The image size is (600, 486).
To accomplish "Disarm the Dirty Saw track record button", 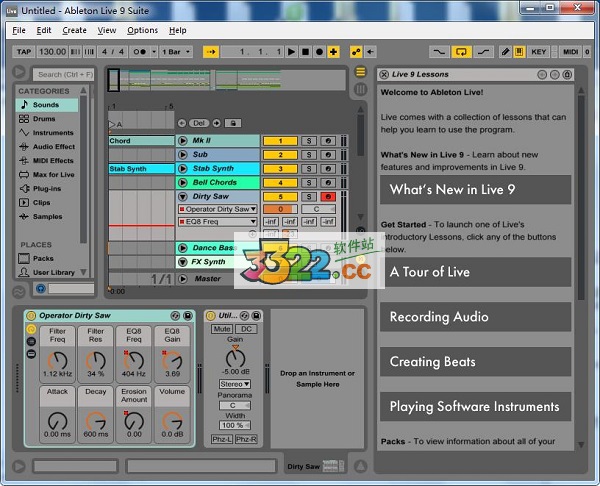I will tap(327, 197).
